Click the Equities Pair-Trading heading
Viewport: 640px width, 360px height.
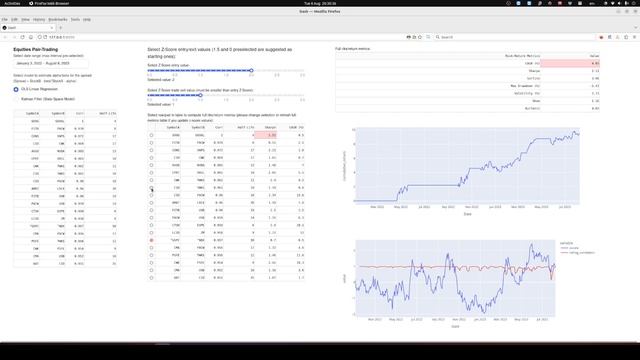click(x=36, y=49)
